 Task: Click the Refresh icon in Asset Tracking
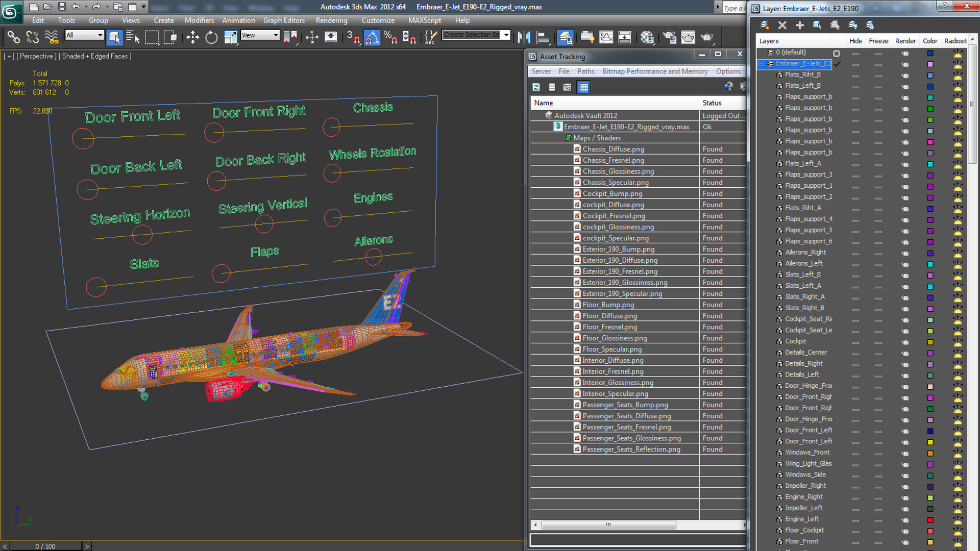pos(536,87)
